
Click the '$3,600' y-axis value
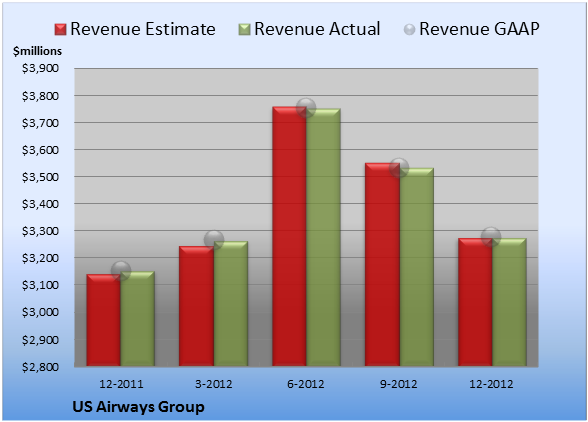(x=40, y=150)
